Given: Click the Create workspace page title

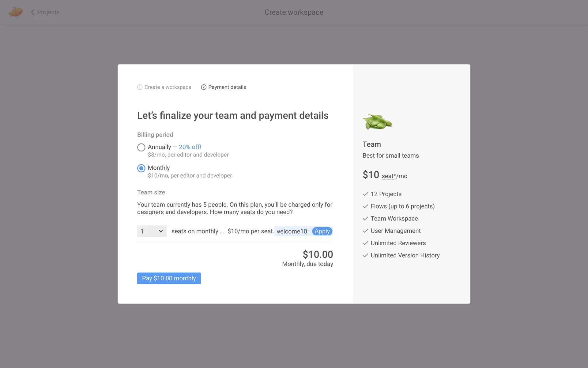Looking at the screenshot, I should (294, 12).
